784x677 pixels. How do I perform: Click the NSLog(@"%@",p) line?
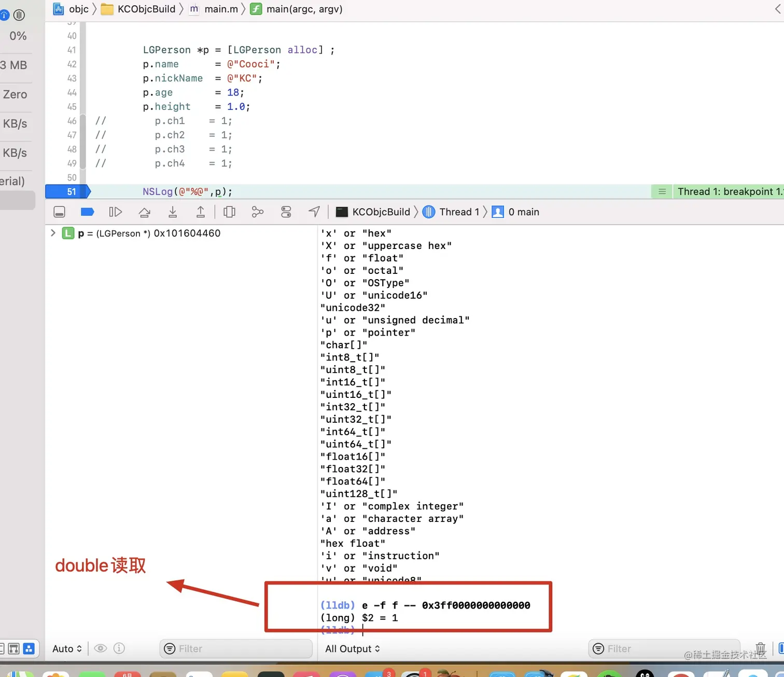tap(188, 191)
